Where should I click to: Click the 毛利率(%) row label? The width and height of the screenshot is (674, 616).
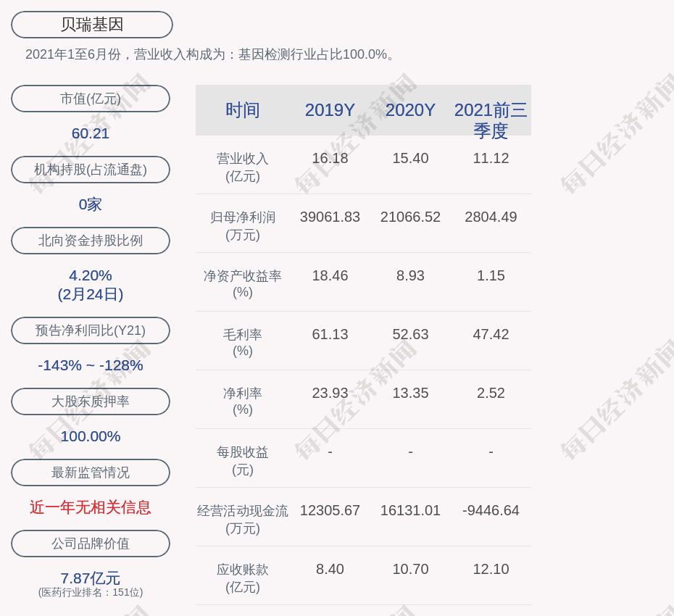tap(243, 343)
